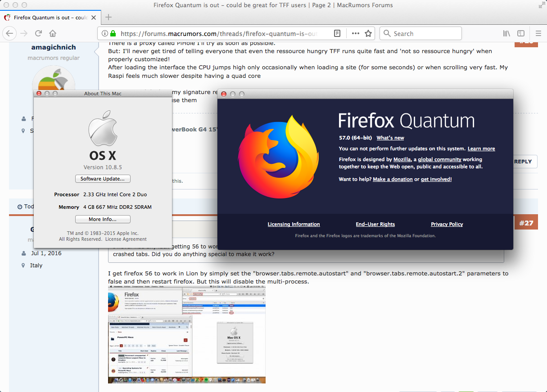Open the Firefox hamburger menu
The image size is (547, 392).
538,33
